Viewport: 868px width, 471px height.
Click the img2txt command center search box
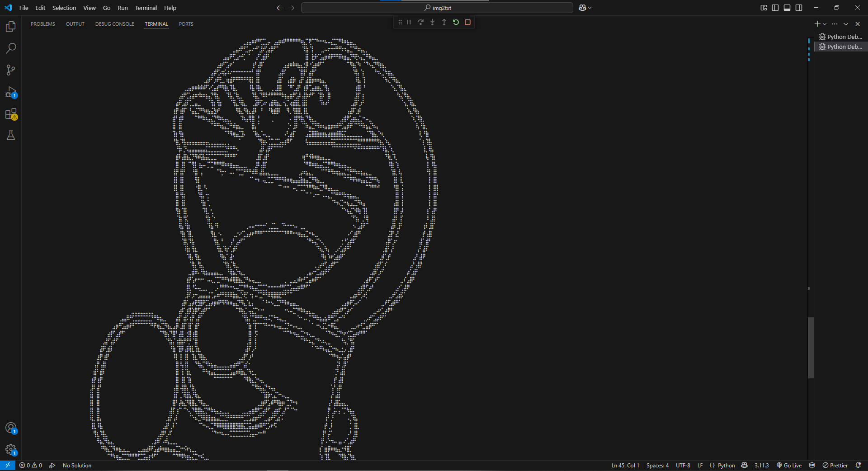(x=437, y=8)
